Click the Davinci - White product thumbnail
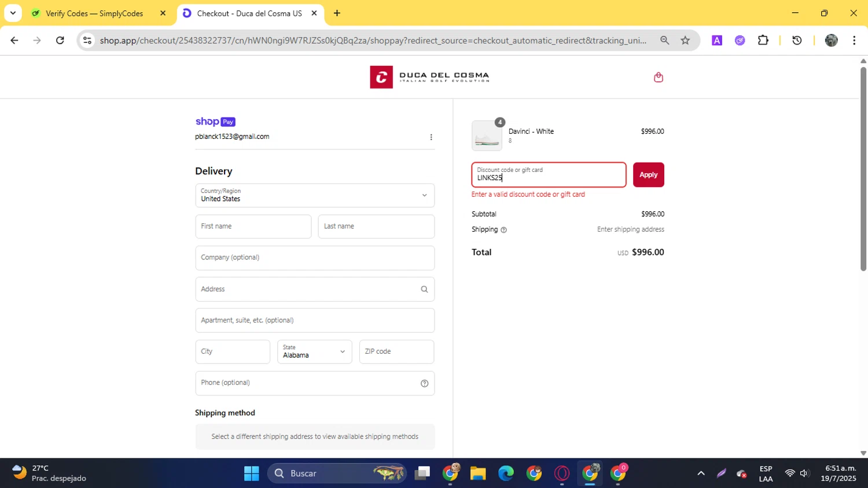 point(487,135)
